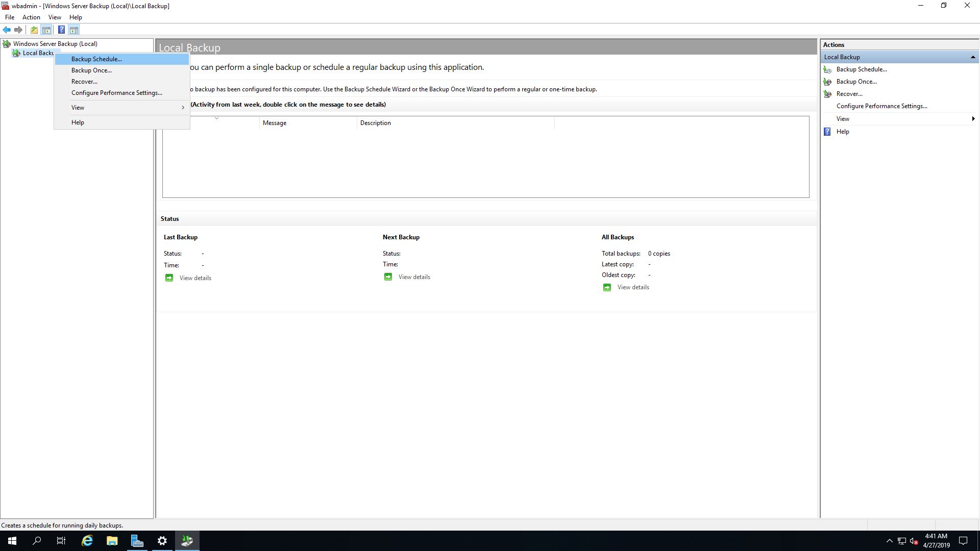Open the notification center icon
Screen dimensions: 980x551
coord(963,541)
